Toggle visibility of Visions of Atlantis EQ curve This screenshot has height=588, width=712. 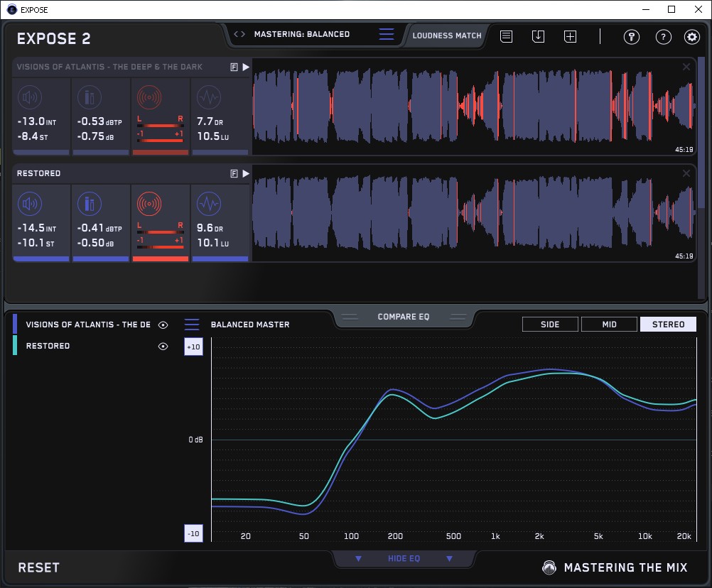[163, 325]
